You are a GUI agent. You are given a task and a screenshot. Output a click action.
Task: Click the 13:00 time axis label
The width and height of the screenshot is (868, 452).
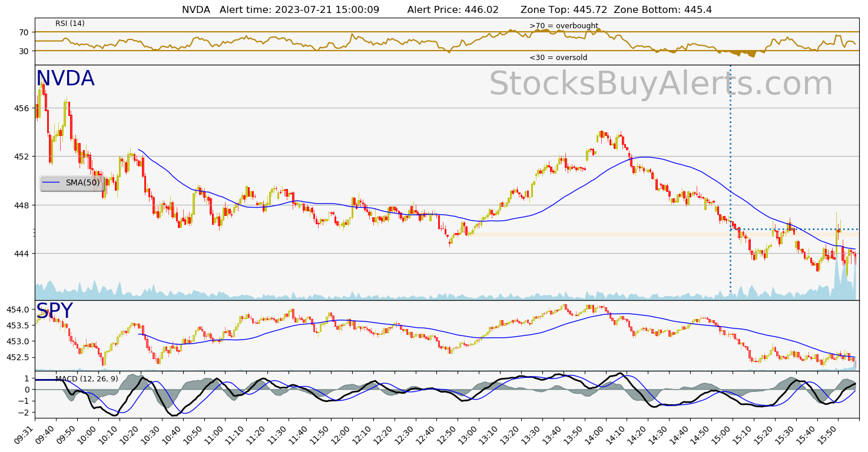click(x=469, y=434)
